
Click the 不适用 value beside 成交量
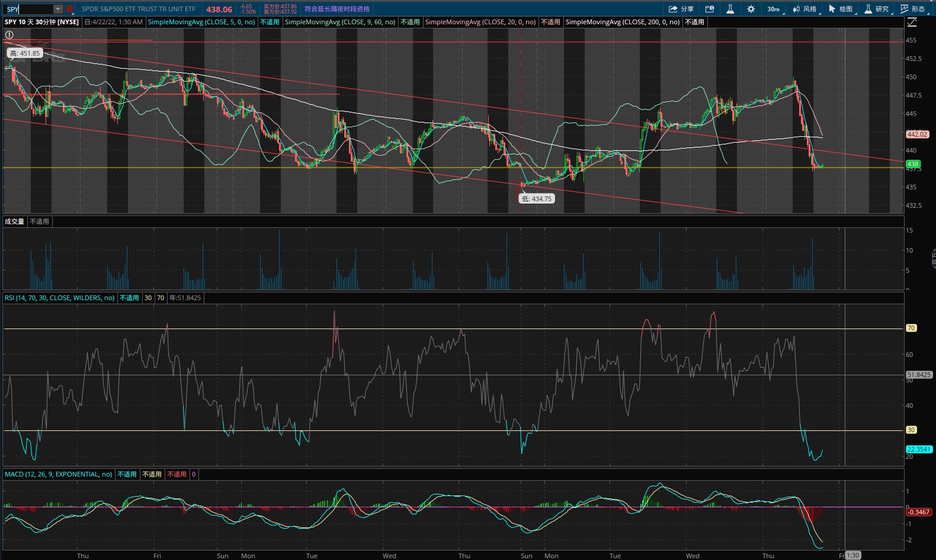(40, 221)
